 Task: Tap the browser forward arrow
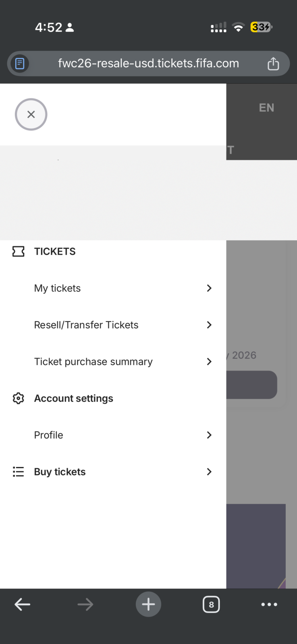coord(85,604)
